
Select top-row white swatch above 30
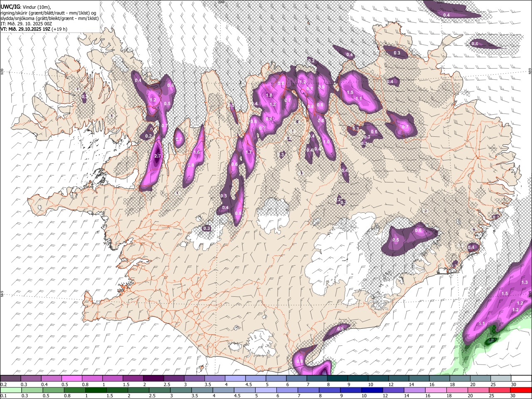click(521, 378)
